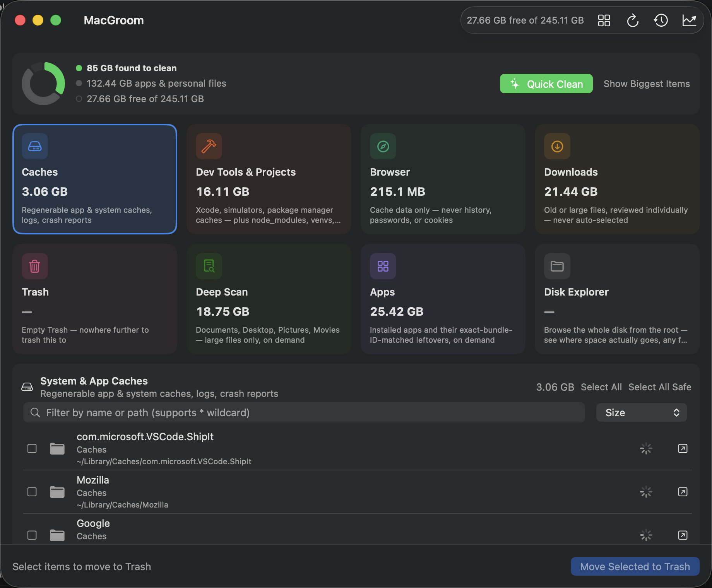Click the Mozilla folder icon
712x588 pixels.
click(57, 492)
